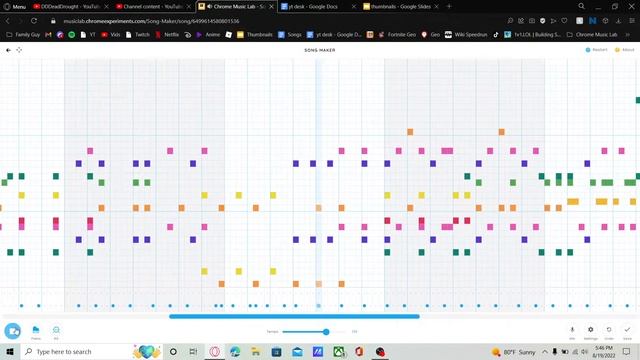
Task: Open the Vids bookmark
Action: click(x=111, y=35)
